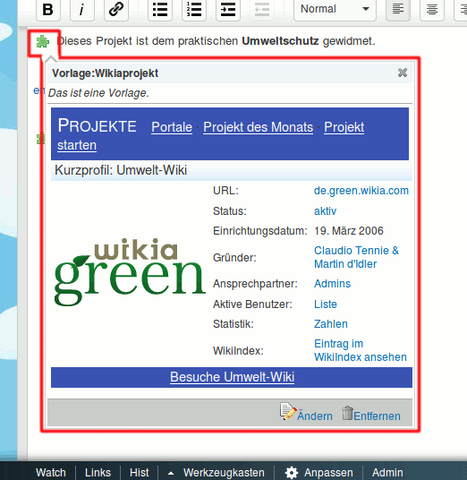Click the trash can icon beside Entfernen

coord(347,413)
